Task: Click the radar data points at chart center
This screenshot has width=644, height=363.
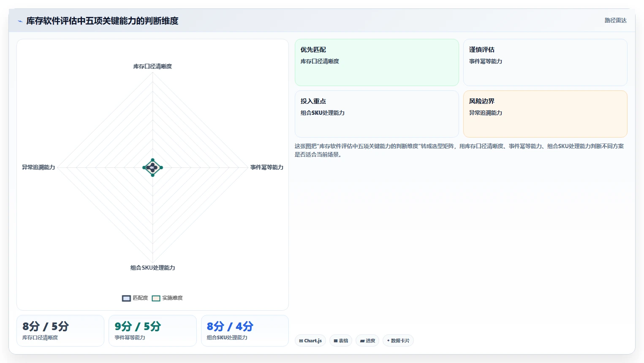Action: click(x=152, y=168)
